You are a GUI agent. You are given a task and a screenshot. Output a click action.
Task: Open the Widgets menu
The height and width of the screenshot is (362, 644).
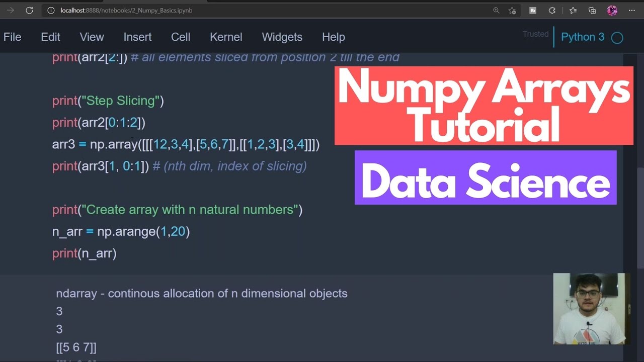click(x=282, y=37)
